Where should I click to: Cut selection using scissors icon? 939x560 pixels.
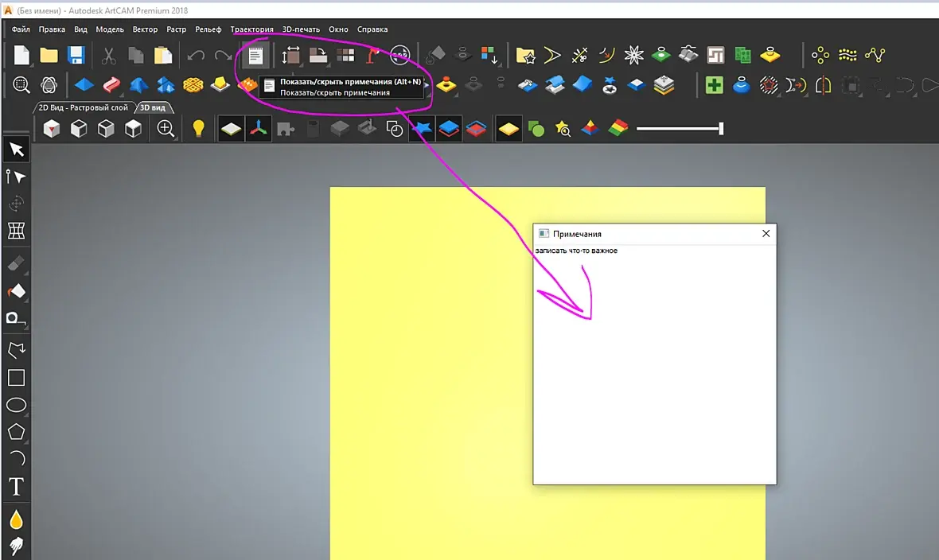coord(108,56)
